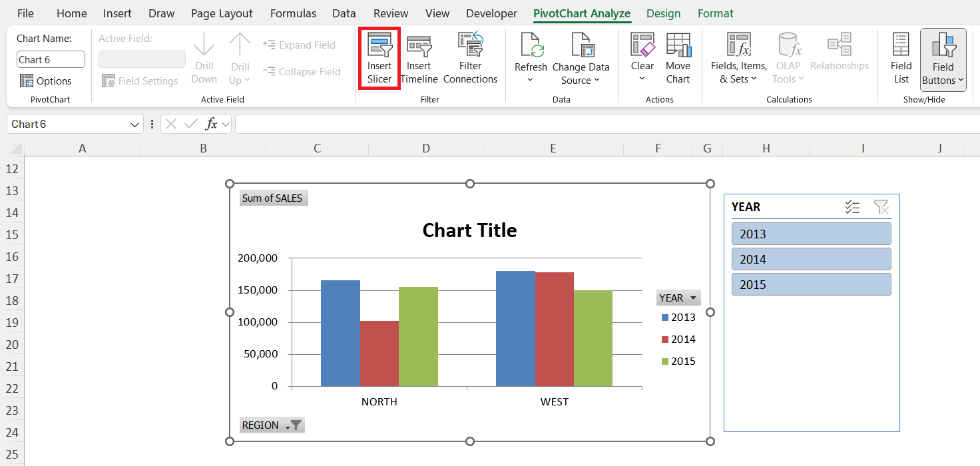The width and height of the screenshot is (980, 466).
Task: Open the Page Layout tab
Action: point(222,13)
